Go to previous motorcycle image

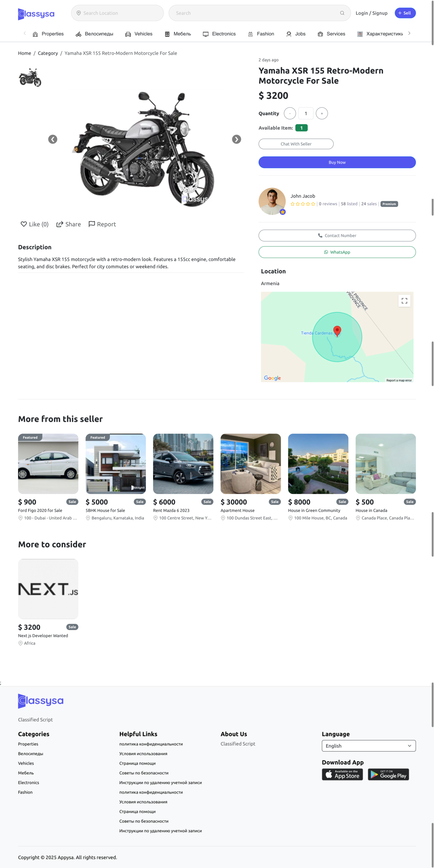[x=53, y=139]
